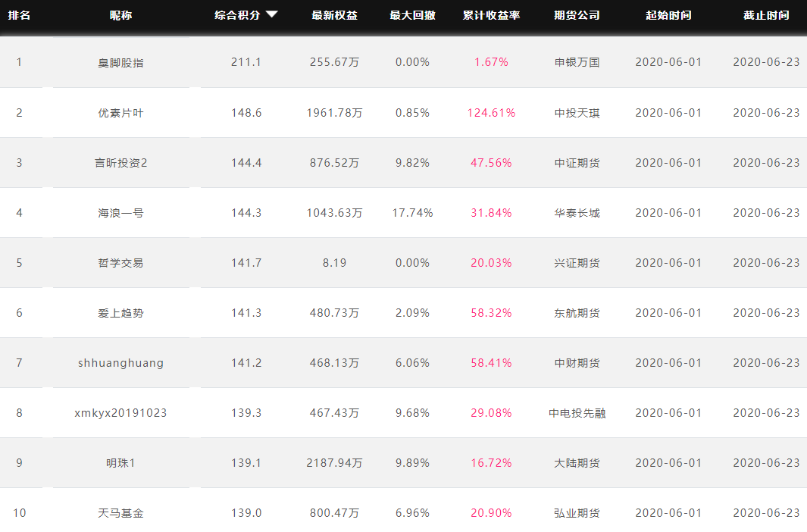The image size is (807, 532).
Task: Open trader shhuanghuang nickname
Action: 121,363
